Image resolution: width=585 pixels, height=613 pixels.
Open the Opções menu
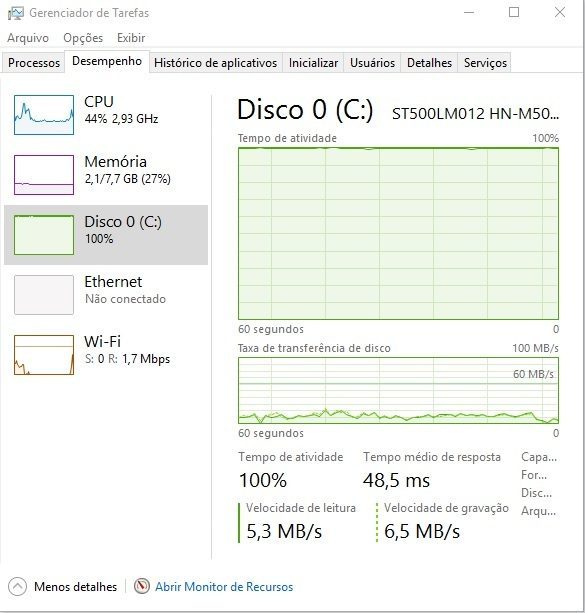tap(83, 38)
